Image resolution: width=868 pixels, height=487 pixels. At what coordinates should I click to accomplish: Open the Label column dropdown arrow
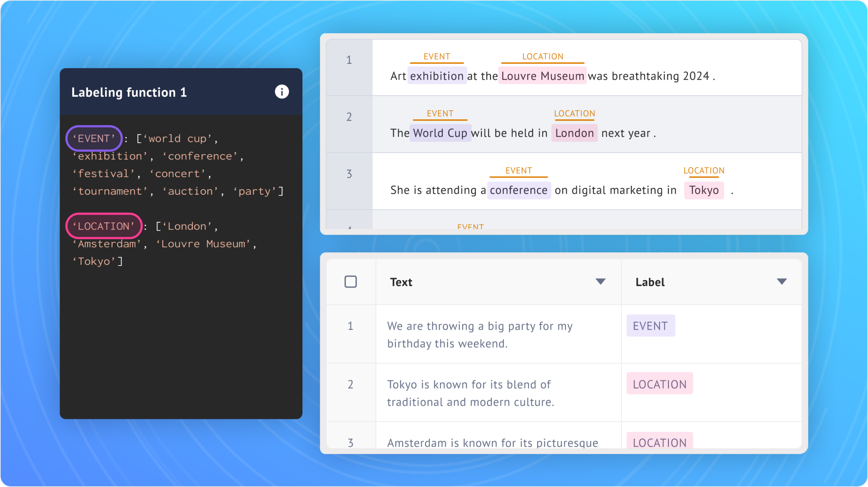(x=782, y=281)
